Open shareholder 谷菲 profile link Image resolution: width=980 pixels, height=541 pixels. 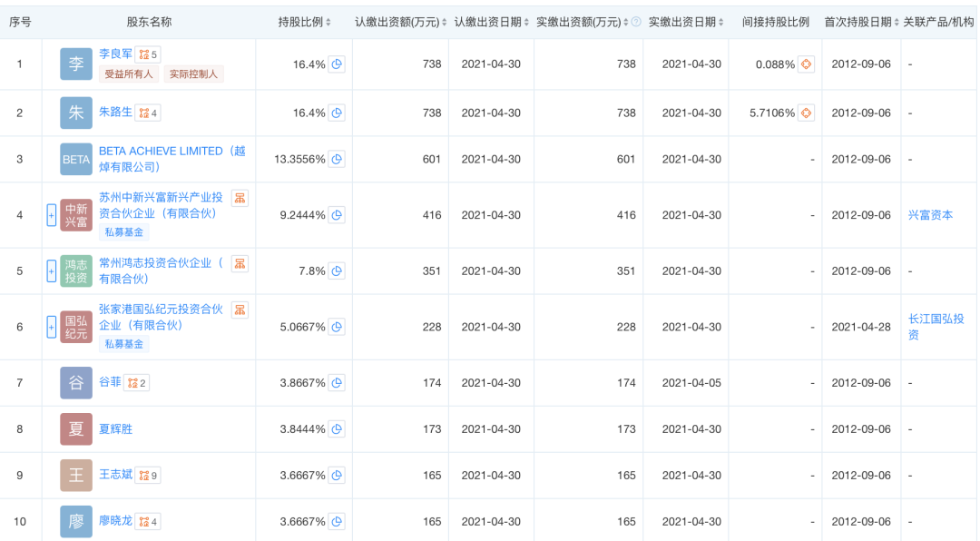(110, 381)
